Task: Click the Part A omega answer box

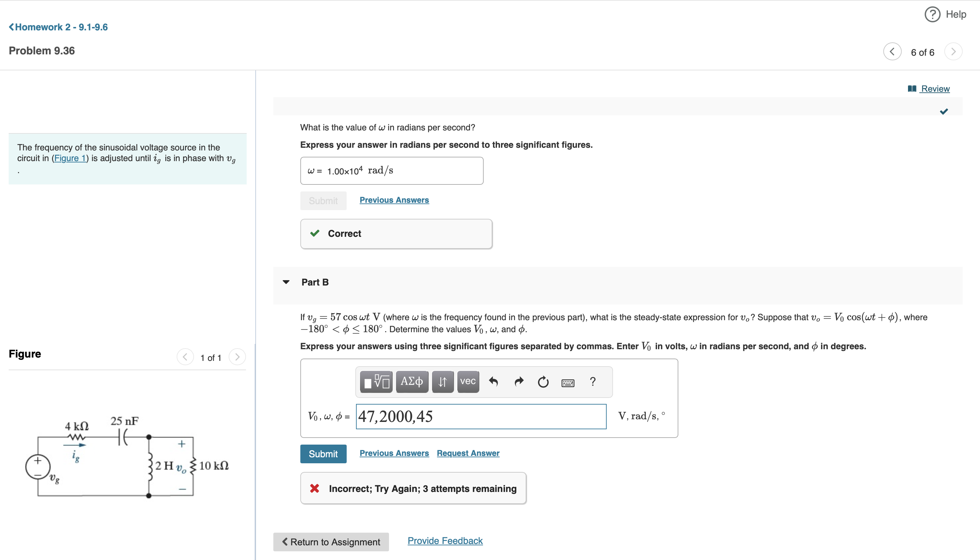Action: pyautogui.click(x=392, y=170)
